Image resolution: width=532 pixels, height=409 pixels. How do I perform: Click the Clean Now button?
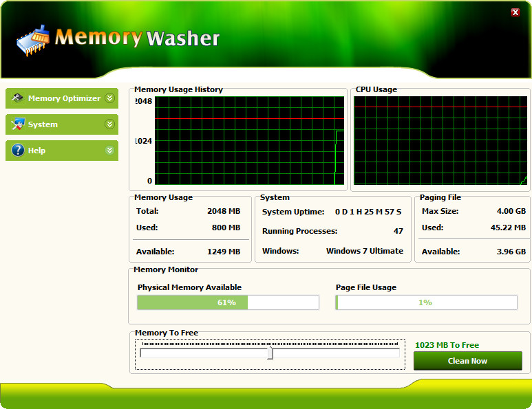(468, 361)
